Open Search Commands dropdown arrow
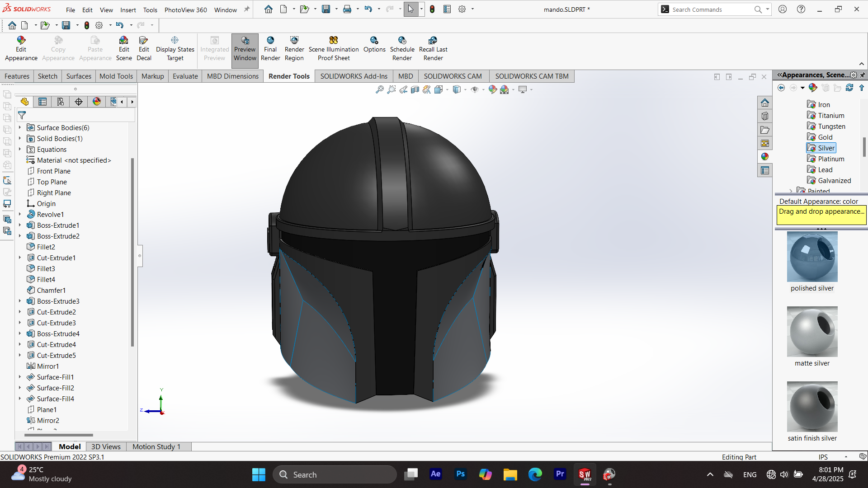The height and width of the screenshot is (488, 868). click(x=767, y=9)
